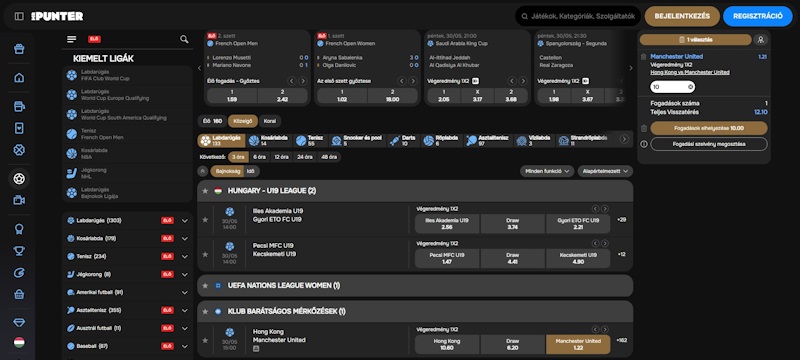Favorite the Hungary - U19 League star
Screen dimensions: 800x360
(x=205, y=191)
